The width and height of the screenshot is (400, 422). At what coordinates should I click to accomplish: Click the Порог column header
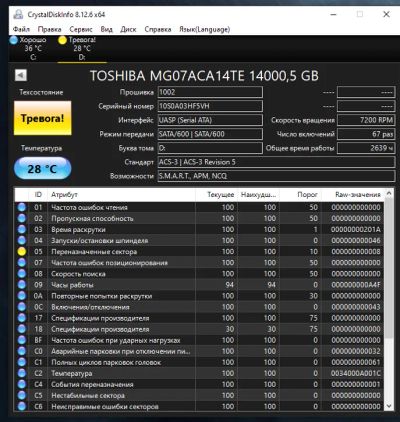[301, 195]
